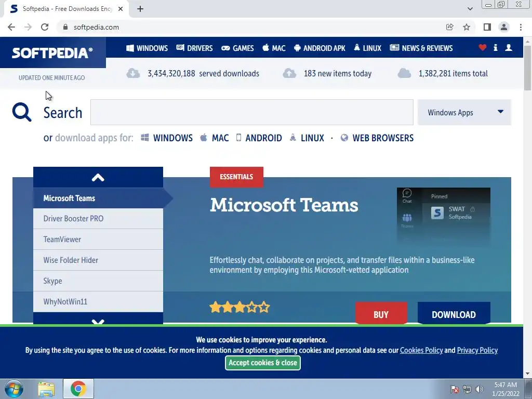Click Chrome icon in taskbar
Viewport: 532px width, 399px height.
coord(78,389)
